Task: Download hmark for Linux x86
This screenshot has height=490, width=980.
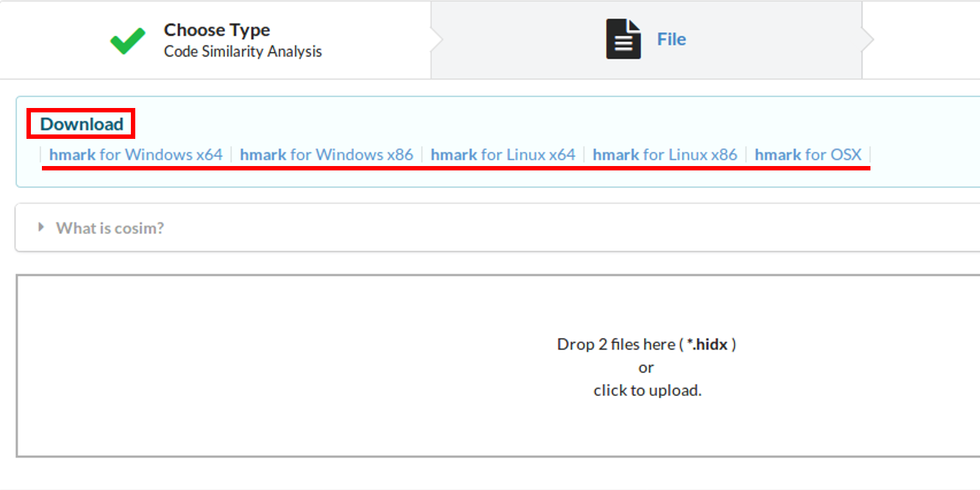Action: tap(665, 155)
